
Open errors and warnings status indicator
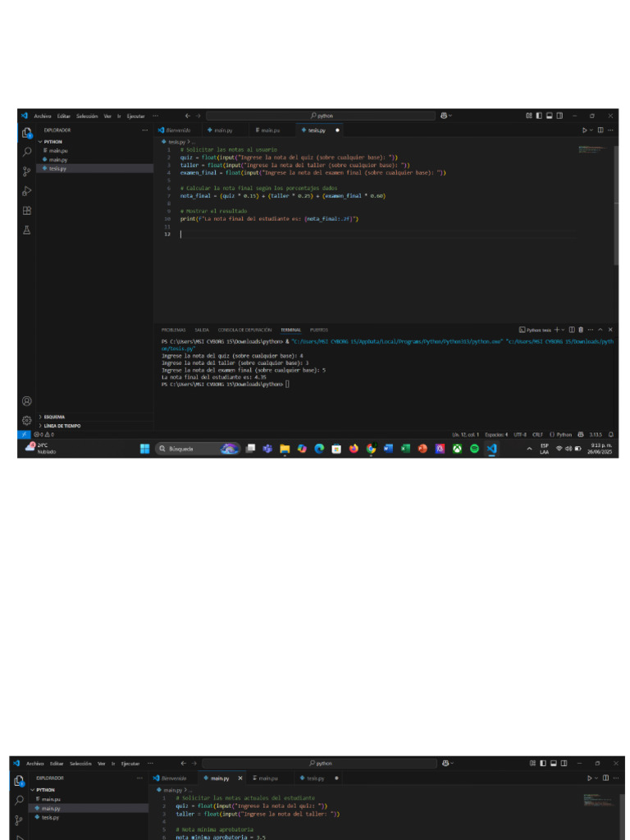[44, 435]
